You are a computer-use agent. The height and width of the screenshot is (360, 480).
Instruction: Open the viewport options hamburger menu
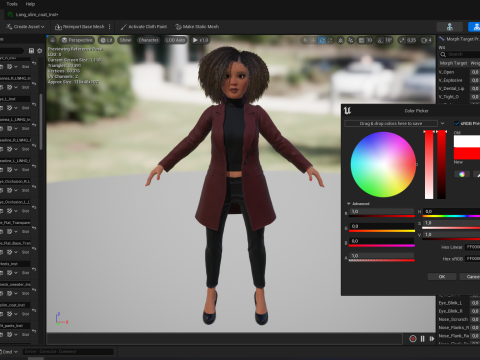pyautogui.click(x=52, y=40)
